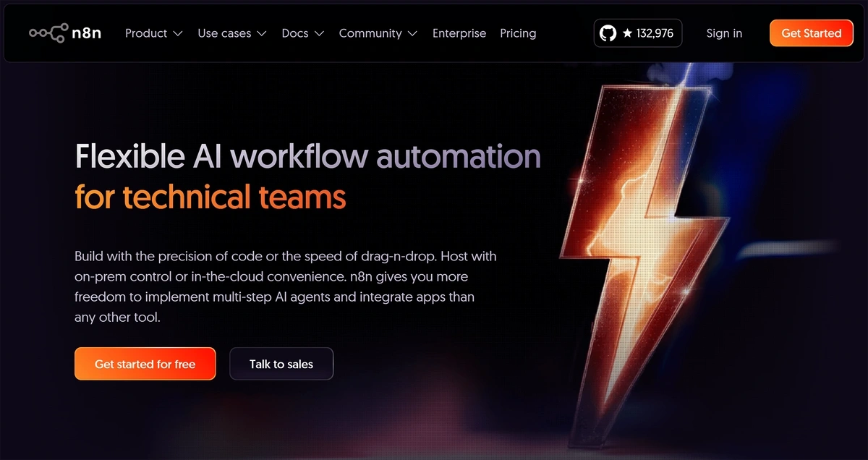Click the heading 'Flexible AI workflow automation'
This screenshot has height=460, width=868.
pyautogui.click(x=308, y=157)
